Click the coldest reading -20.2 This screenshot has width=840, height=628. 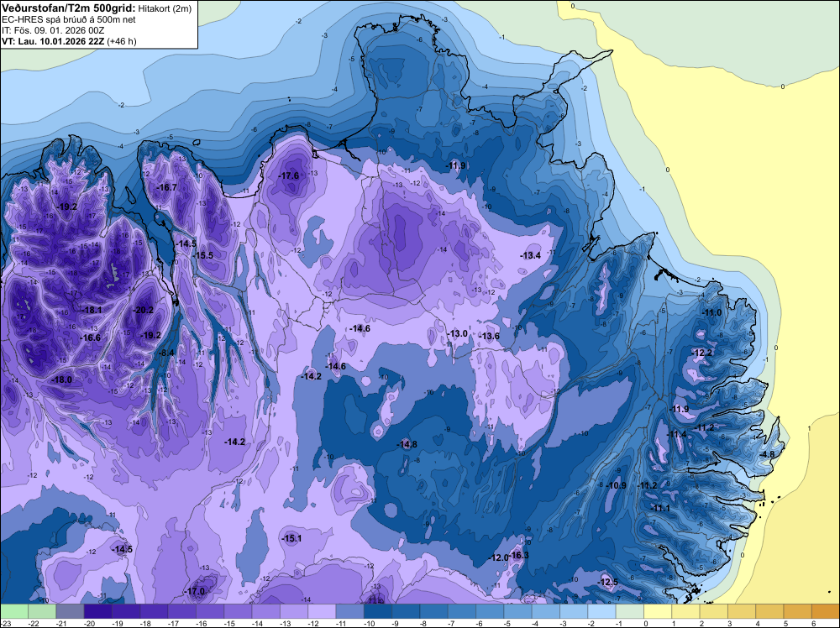[x=143, y=310]
